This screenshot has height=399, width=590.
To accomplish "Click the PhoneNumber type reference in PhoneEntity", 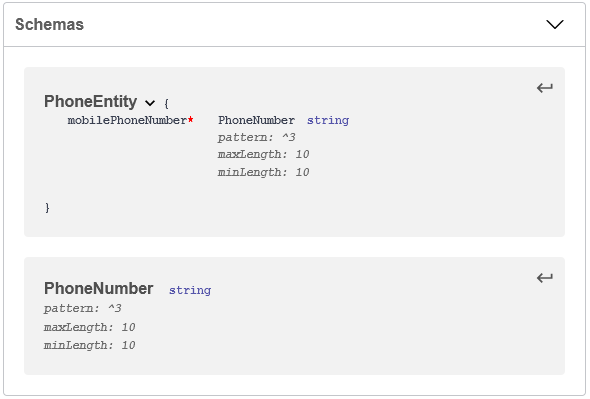I will point(256,120).
